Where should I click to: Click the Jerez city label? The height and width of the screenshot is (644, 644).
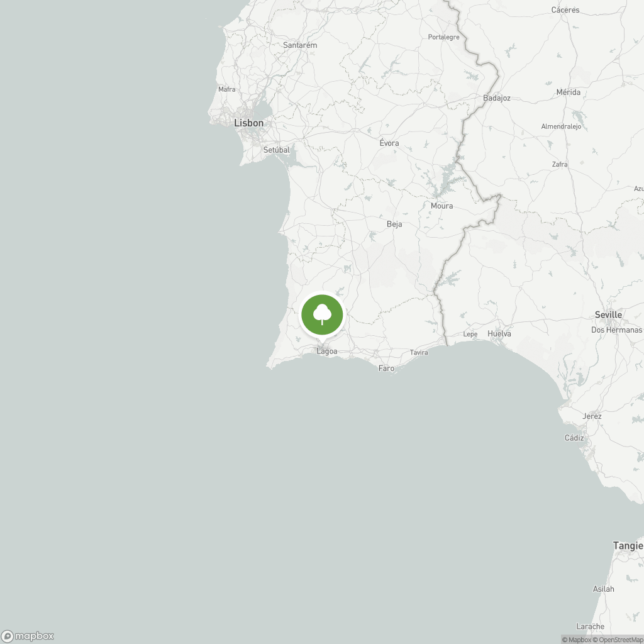tap(592, 416)
